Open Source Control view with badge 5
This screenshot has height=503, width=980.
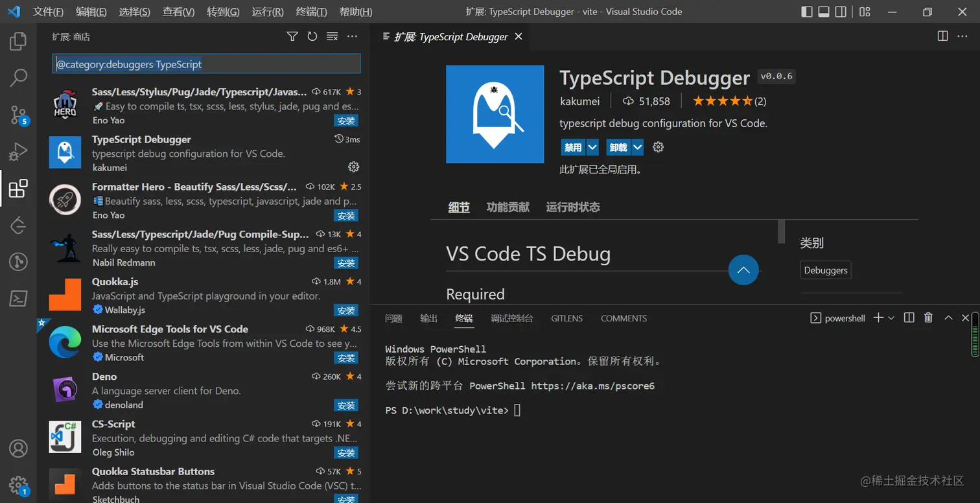pyautogui.click(x=18, y=115)
